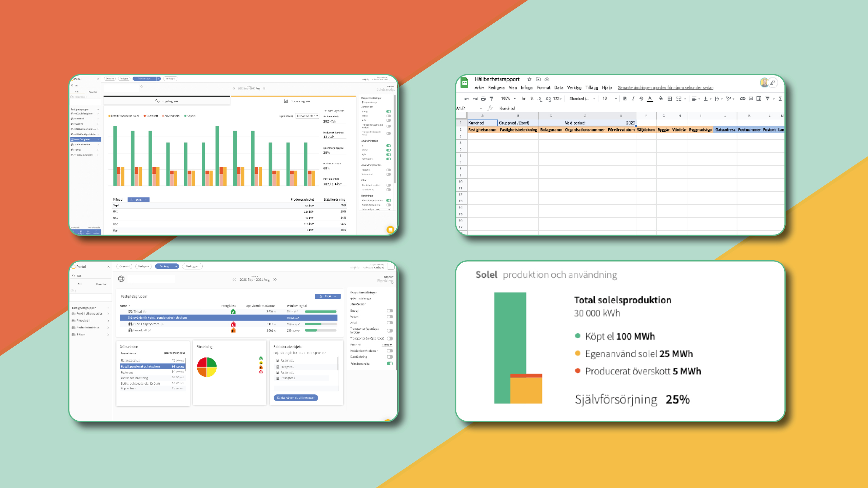This screenshot has width=868, height=488.
Task: Click the pie chart in Fördelning panel
Action: (207, 367)
